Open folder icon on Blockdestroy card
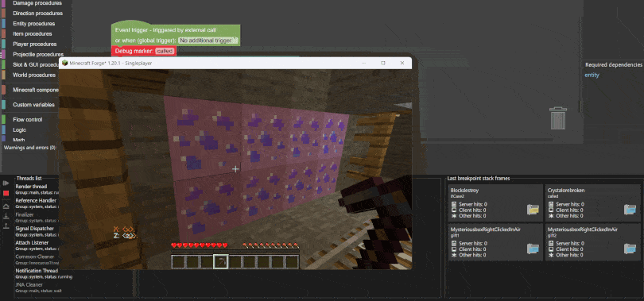Image resolution: width=644 pixels, height=301 pixels. pos(533,210)
